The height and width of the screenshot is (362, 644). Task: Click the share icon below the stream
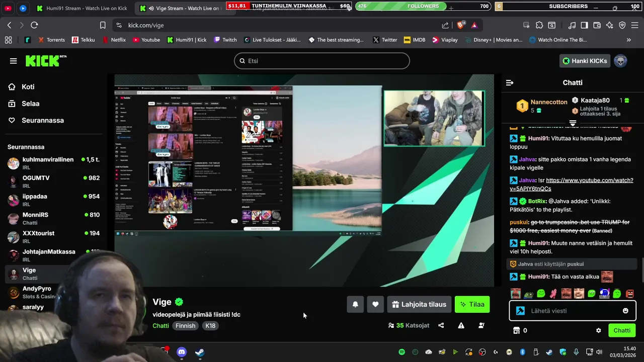tap(441, 325)
